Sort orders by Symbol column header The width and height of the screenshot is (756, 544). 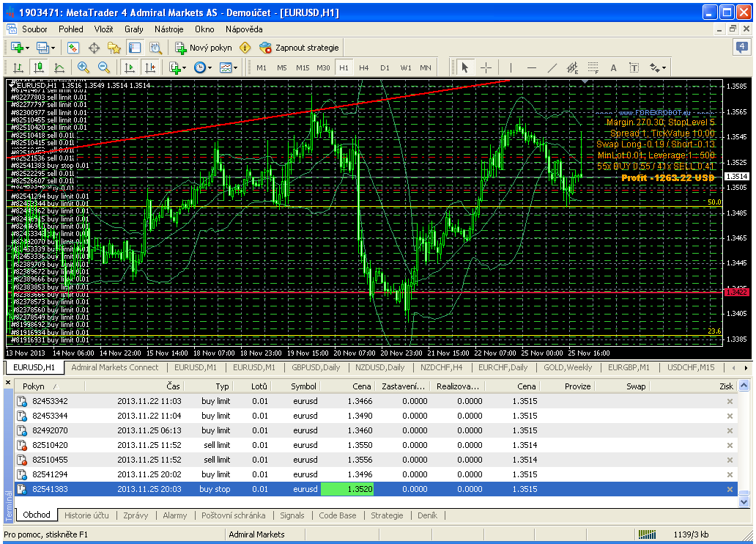pos(303,386)
